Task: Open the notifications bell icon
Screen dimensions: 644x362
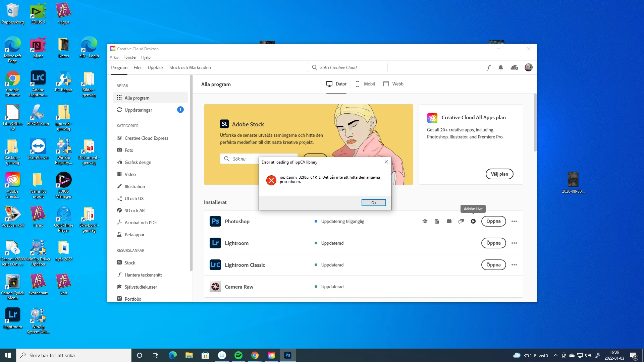Action: 501,68
